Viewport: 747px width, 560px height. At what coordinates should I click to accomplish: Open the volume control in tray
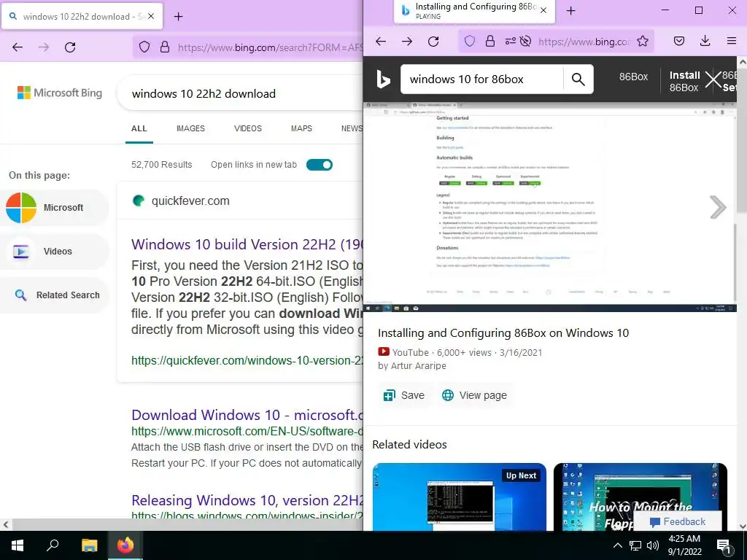653,545
